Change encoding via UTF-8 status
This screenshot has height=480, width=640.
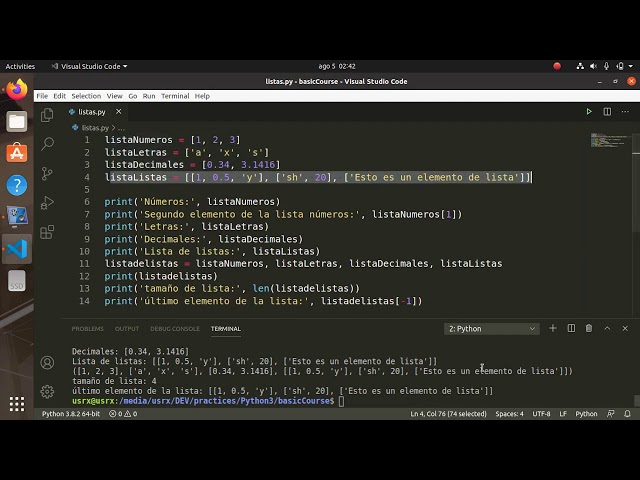tap(541, 413)
